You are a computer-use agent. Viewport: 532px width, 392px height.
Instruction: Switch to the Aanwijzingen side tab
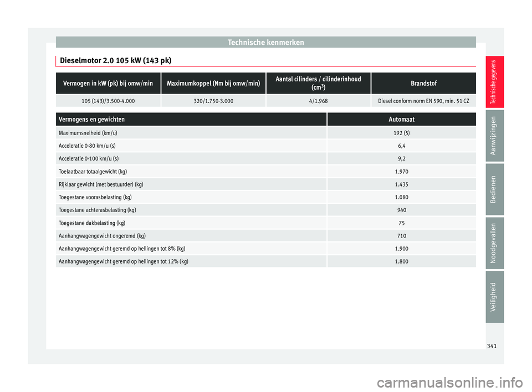pyautogui.click(x=494, y=136)
